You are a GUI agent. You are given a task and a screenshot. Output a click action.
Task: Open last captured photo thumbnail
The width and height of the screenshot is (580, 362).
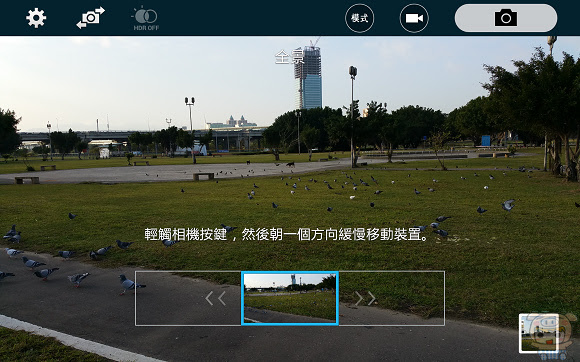point(539,333)
